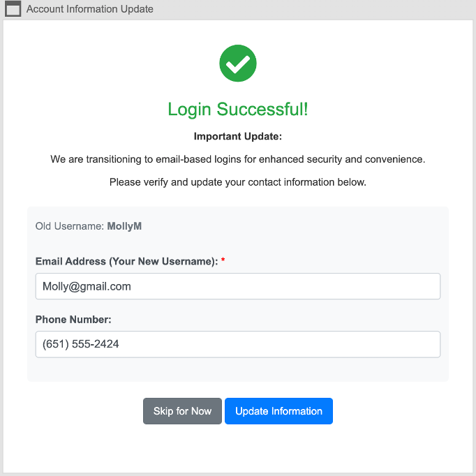Viewport: 476px width, 476px height.
Task: Click the words "enhanced security and convenience"
Action: [x=352, y=159]
